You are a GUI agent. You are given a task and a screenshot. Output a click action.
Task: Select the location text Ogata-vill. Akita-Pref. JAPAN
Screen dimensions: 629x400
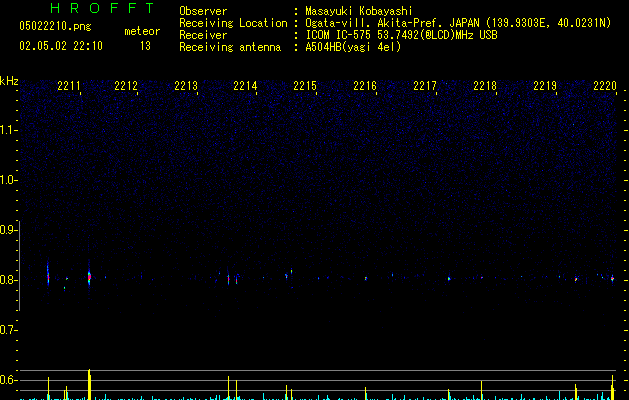pos(392,23)
